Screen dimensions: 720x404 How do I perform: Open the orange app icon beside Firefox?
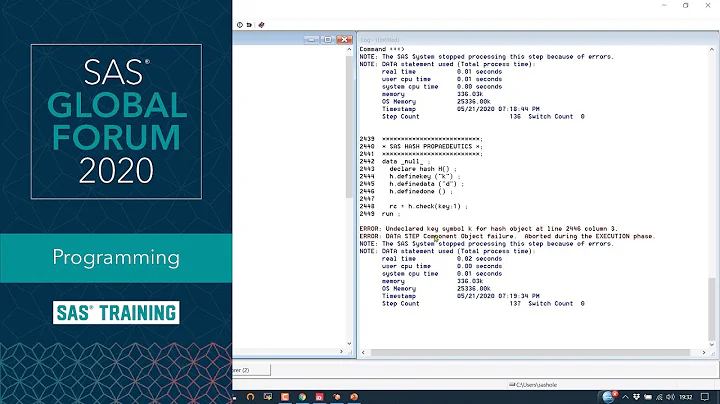point(337,397)
